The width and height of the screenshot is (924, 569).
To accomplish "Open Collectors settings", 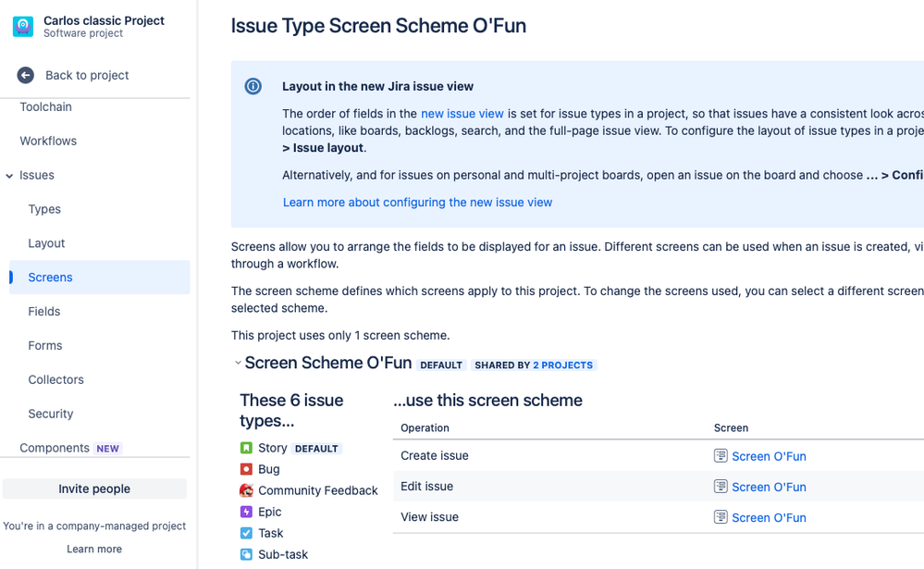I will point(56,379).
